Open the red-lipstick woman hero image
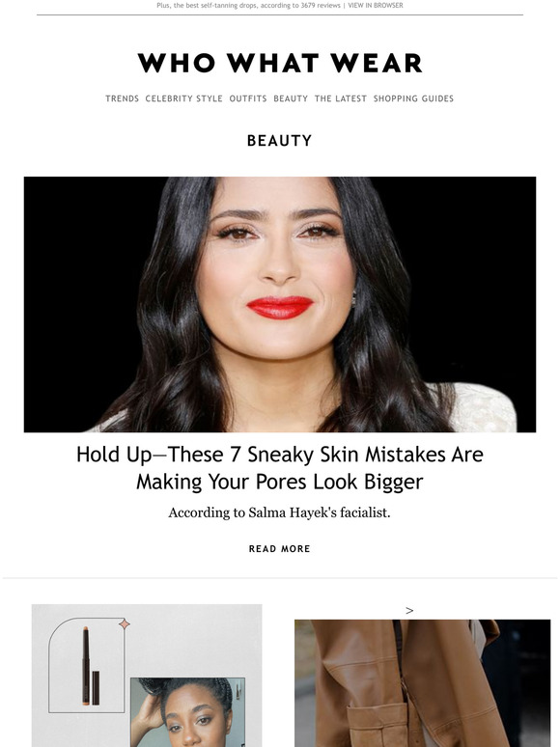The width and height of the screenshot is (560, 747). [280, 304]
